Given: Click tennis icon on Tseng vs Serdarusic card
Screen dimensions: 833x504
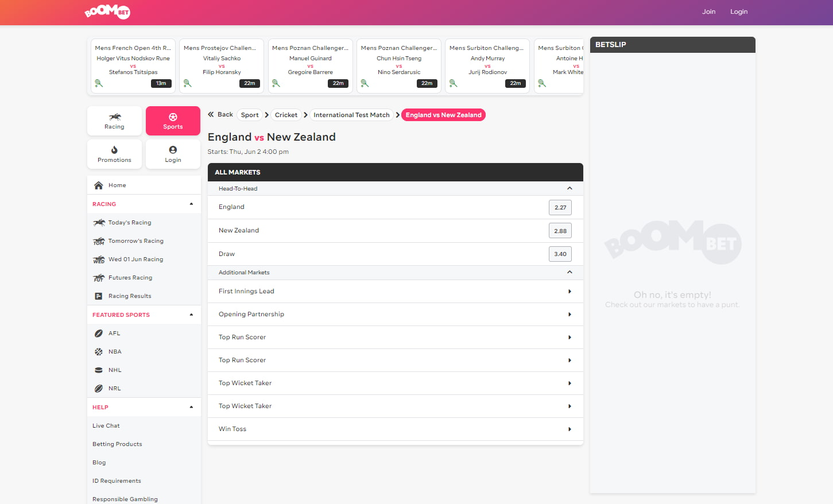Looking at the screenshot, I should [x=365, y=83].
